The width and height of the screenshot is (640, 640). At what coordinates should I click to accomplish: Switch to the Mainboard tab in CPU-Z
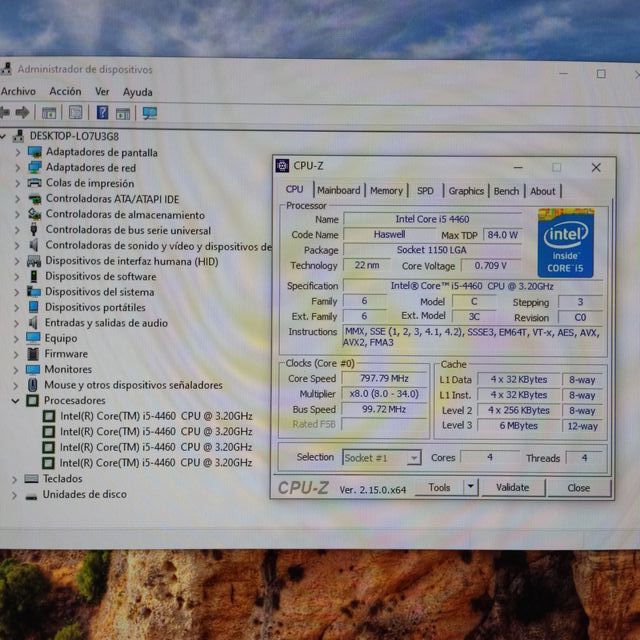point(339,191)
